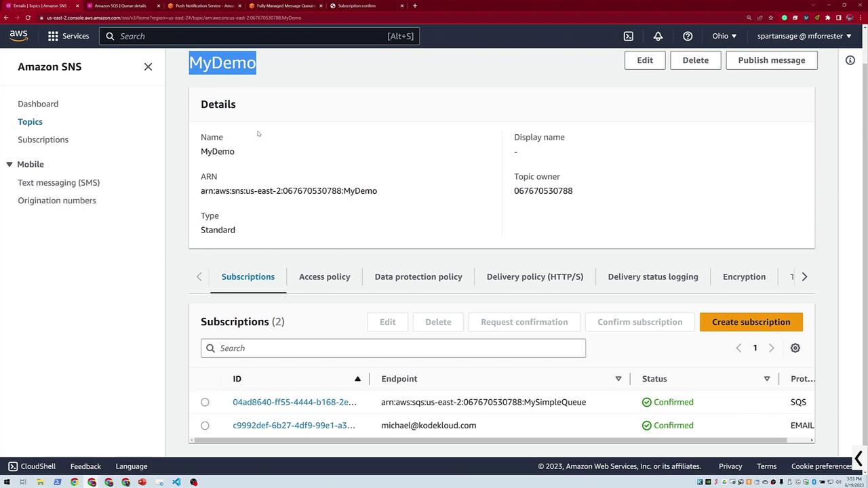868x488 pixels.
Task: Open the Chrome three-dot menu
Action: (x=861, y=18)
